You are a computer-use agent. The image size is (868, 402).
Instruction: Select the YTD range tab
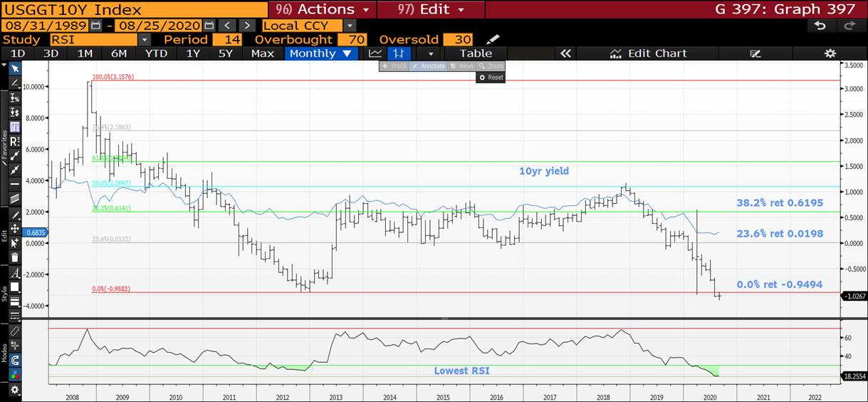(156, 53)
